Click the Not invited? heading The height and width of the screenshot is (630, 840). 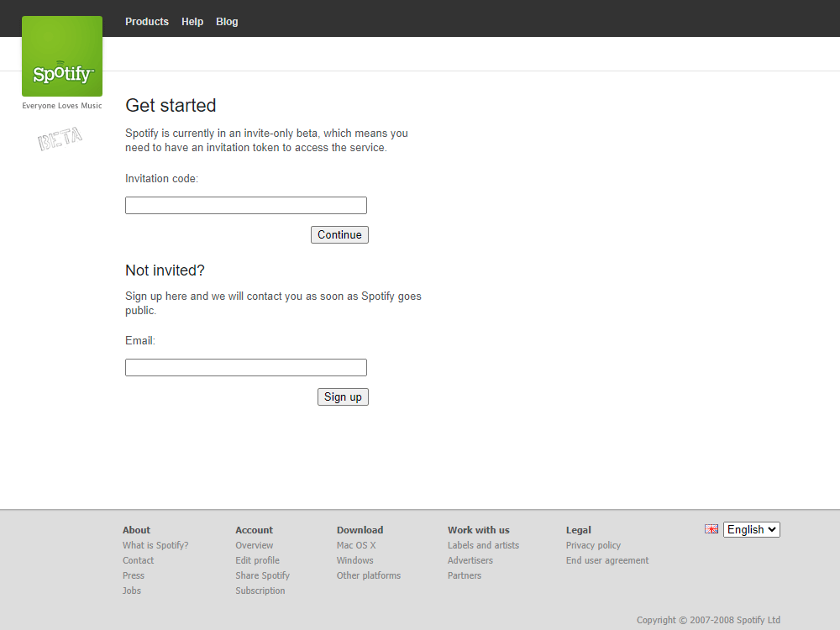tap(165, 270)
